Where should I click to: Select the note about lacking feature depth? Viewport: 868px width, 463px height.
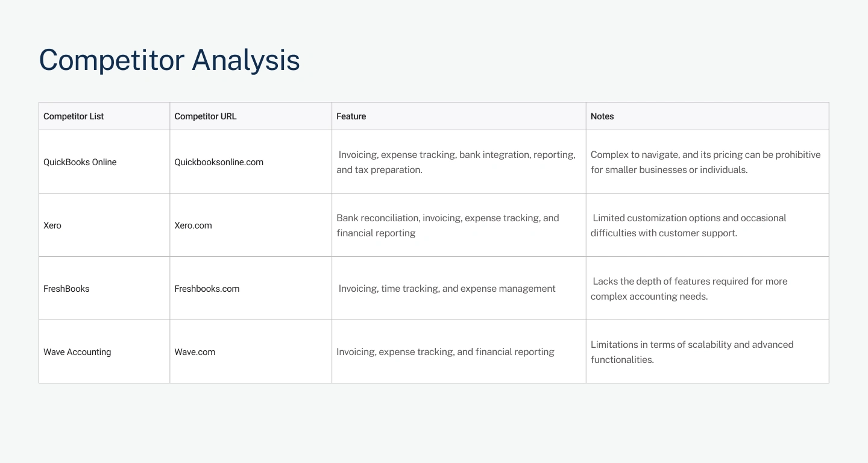(x=689, y=289)
